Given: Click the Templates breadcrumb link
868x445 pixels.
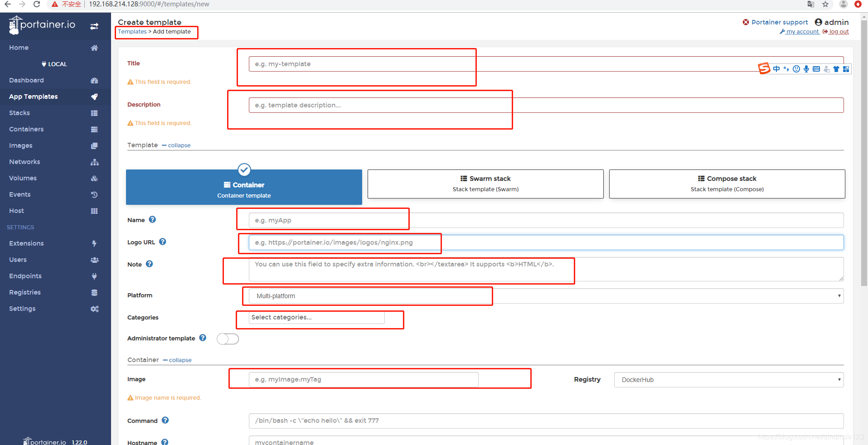Looking at the screenshot, I should coord(132,32).
